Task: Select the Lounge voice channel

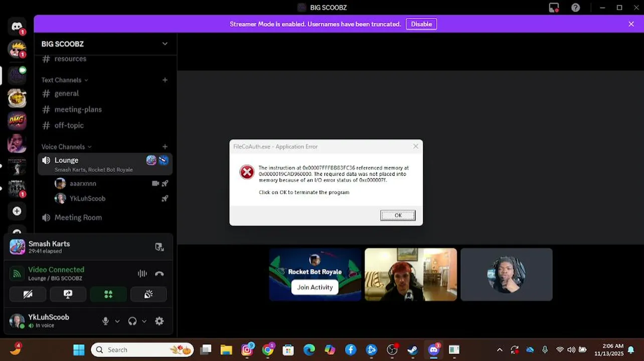Action: click(x=105, y=164)
